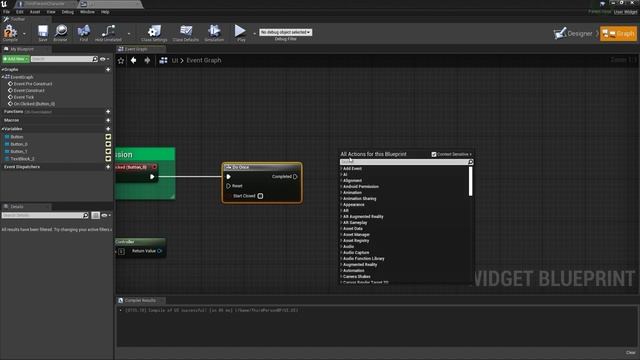
Task: Open the View menu
Action: [x=51, y=12]
